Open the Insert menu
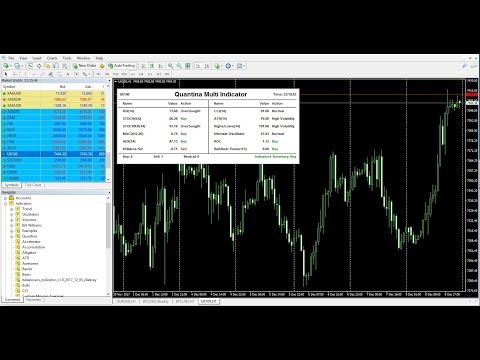The width and height of the screenshot is (480, 360). pyautogui.click(x=37, y=58)
